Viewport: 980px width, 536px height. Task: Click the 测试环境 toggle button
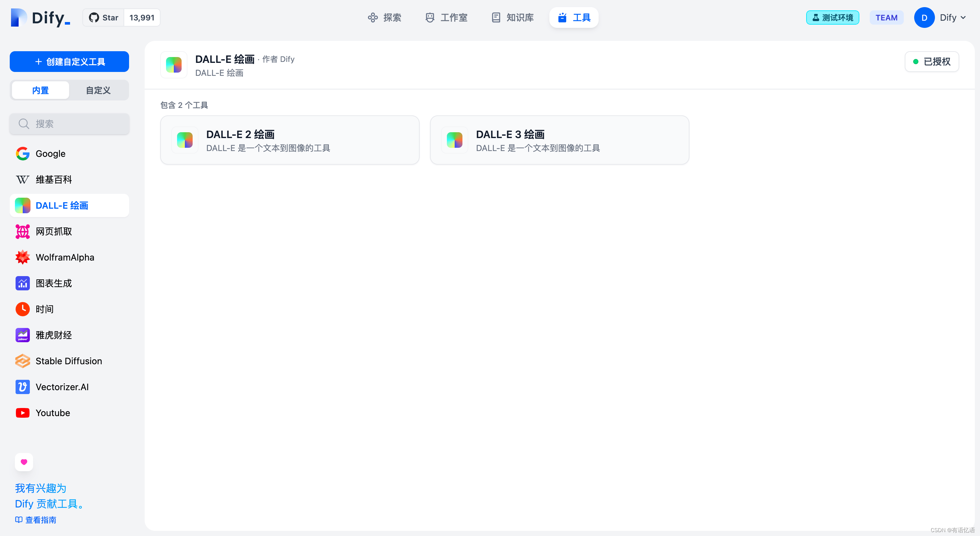833,17
